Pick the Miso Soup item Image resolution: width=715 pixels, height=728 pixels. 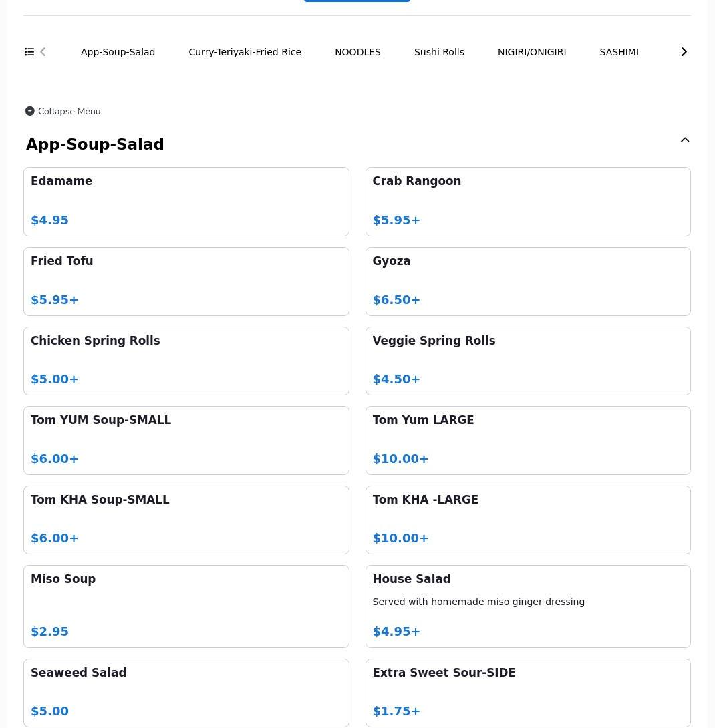[x=186, y=606]
